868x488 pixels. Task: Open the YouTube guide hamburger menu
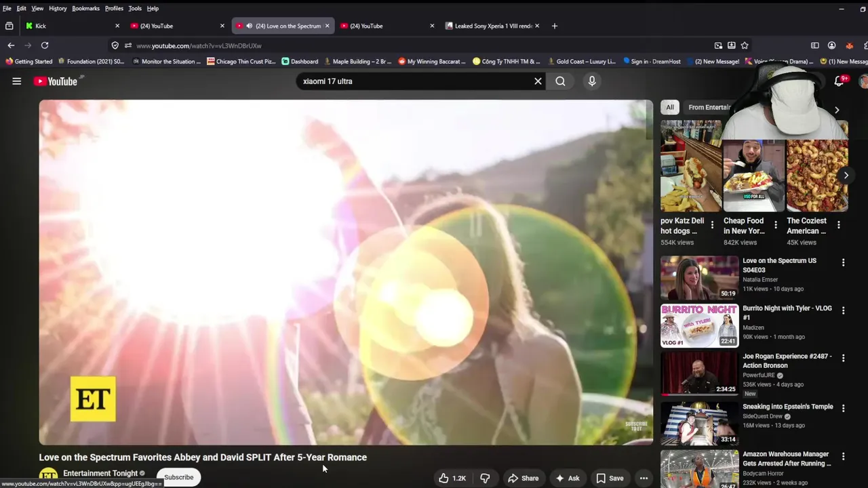pyautogui.click(x=16, y=81)
